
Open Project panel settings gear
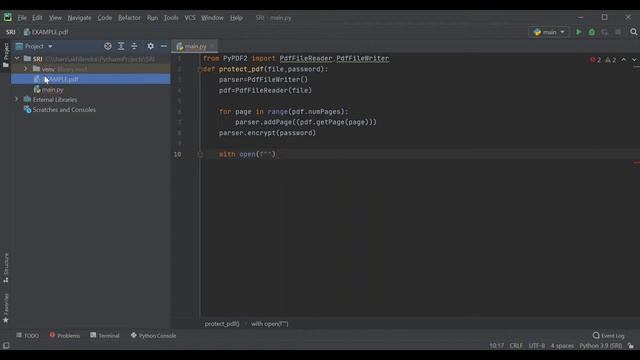pos(151,47)
